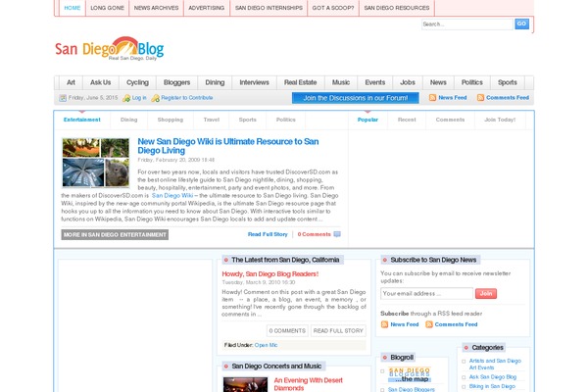Viewport: 588px width, 392px height.
Task: Switch to the Comments tab
Action: coord(450,120)
